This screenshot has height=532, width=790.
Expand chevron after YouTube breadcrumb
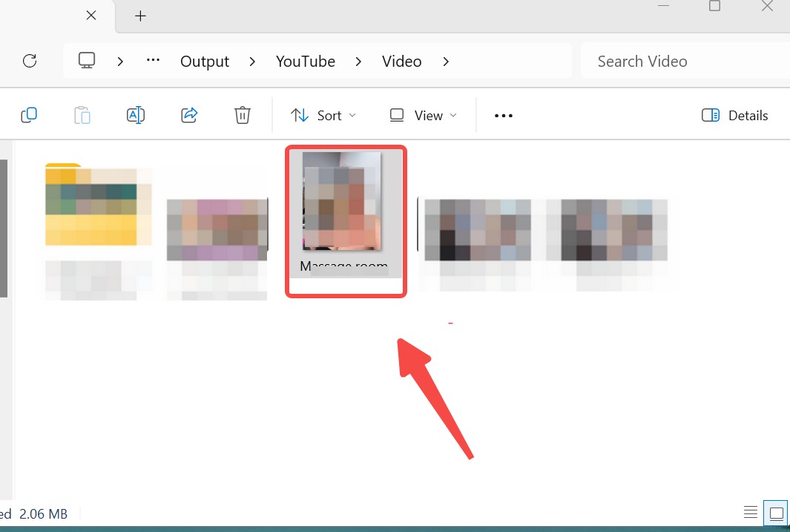358,62
